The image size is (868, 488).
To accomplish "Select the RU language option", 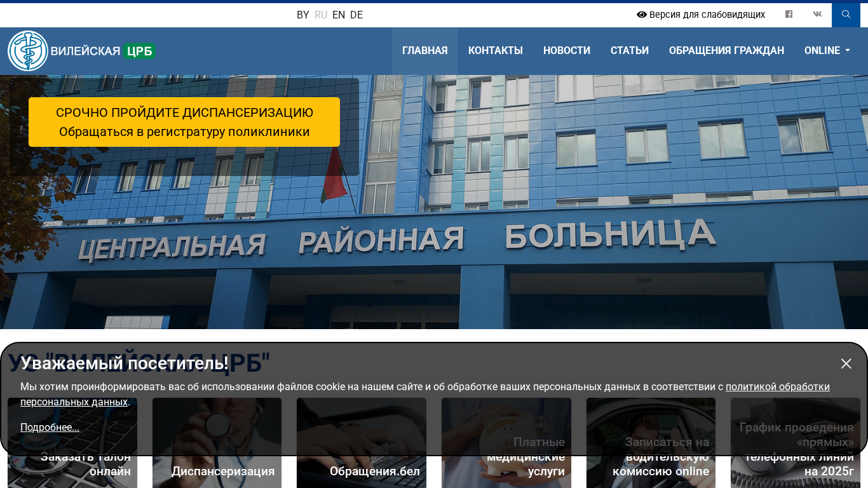I will (321, 15).
